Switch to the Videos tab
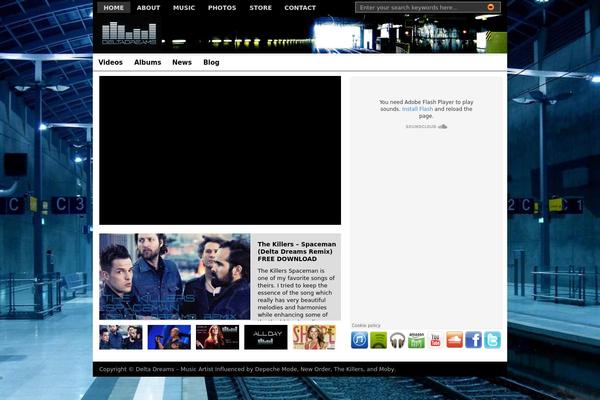This screenshot has width=600, height=400. [x=111, y=62]
